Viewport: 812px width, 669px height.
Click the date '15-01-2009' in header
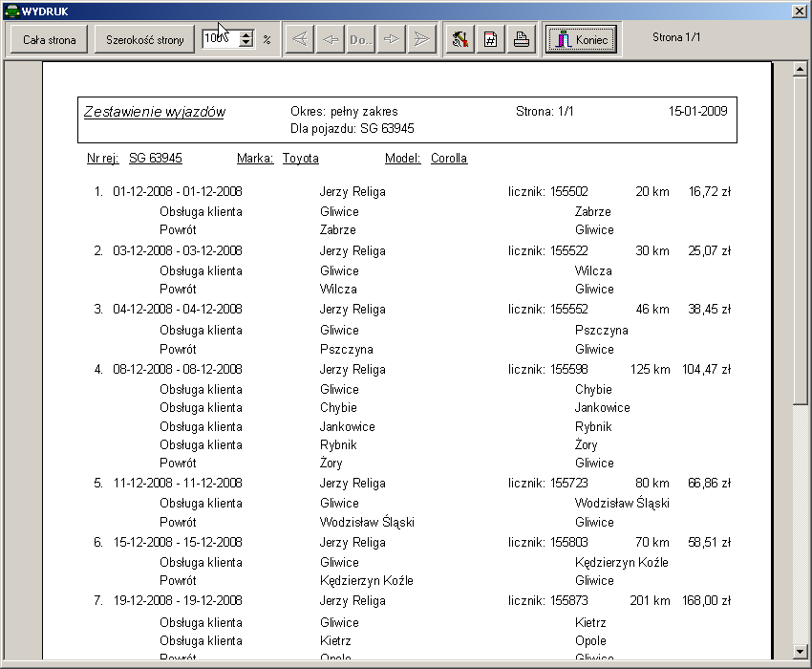coord(698,111)
